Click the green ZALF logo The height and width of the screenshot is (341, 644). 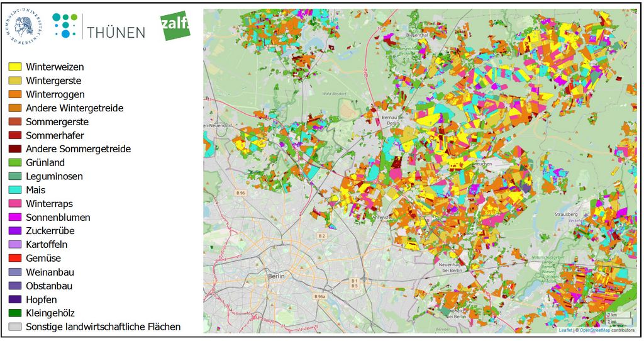click(175, 26)
